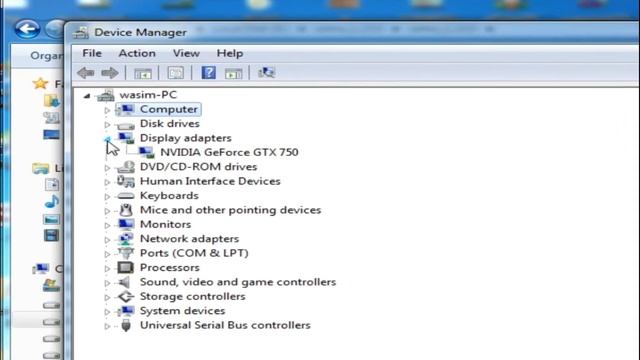This screenshot has height=360, width=640.
Task: Expand the Ports (COM & LPT) arrow
Action: point(107,254)
